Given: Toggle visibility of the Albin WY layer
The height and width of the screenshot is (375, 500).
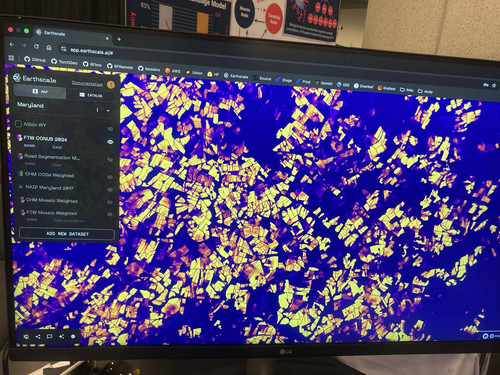Looking at the screenshot, I should 110,129.
